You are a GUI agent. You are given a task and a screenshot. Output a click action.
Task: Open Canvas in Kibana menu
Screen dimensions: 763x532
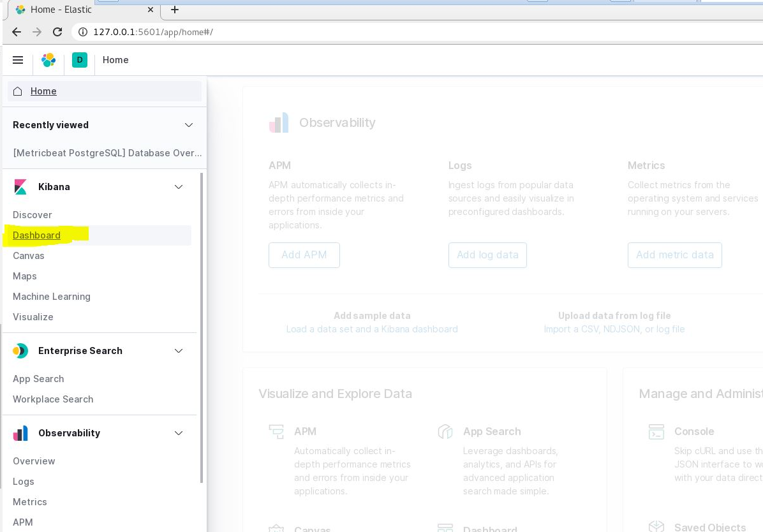28,256
